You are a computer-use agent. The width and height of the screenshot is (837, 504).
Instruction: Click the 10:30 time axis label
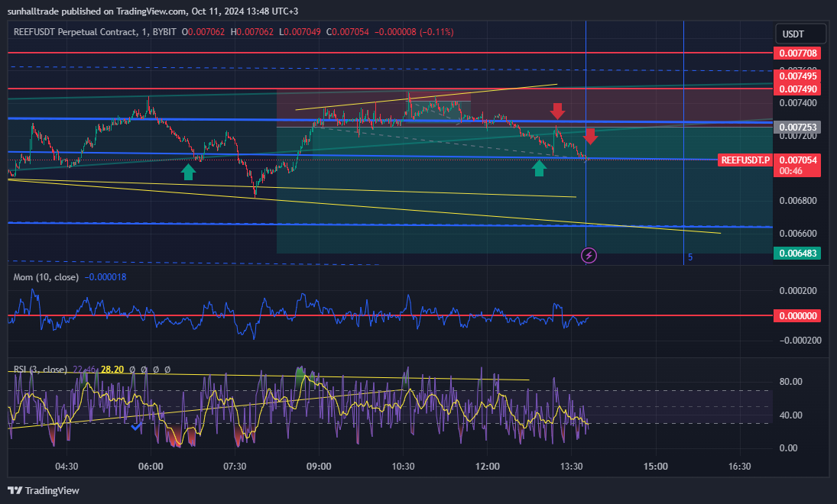[403, 466]
